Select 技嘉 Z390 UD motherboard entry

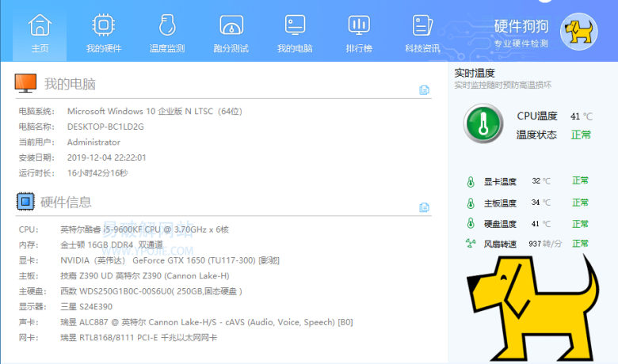tap(145, 276)
